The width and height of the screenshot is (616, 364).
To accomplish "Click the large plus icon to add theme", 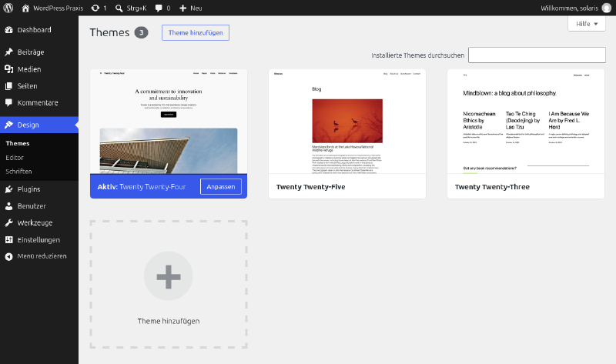I will coord(169,276).
